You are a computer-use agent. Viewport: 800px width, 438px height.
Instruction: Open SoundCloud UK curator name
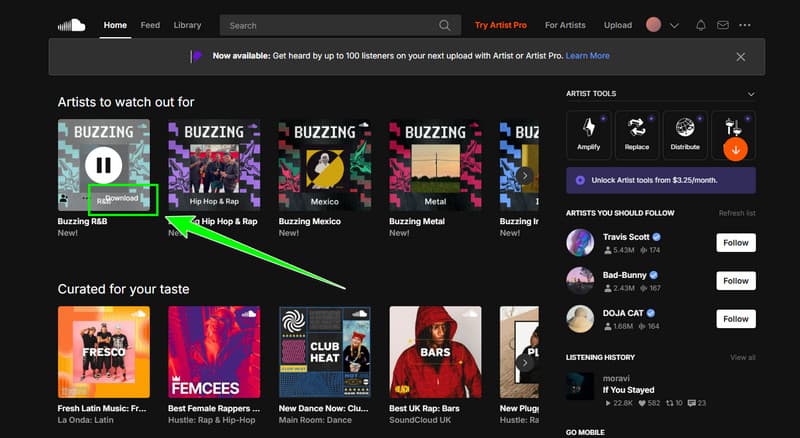[x=420, y=420]
